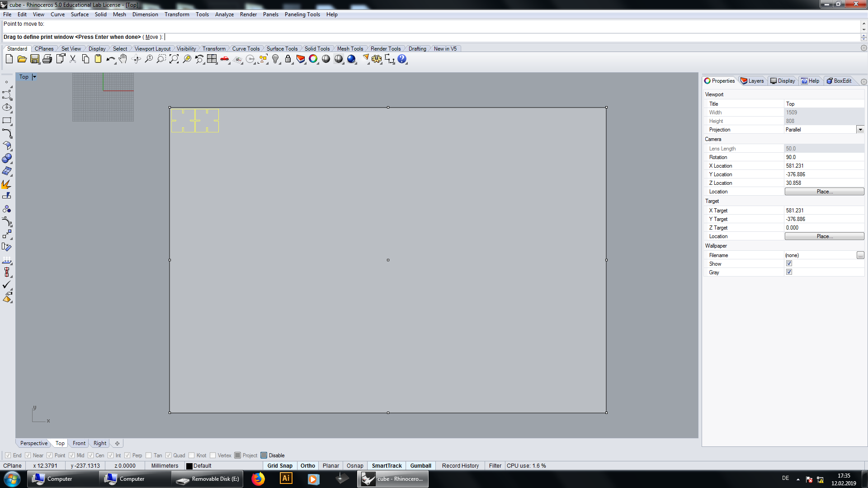Click the Camera Location Place button

(824, 192)
